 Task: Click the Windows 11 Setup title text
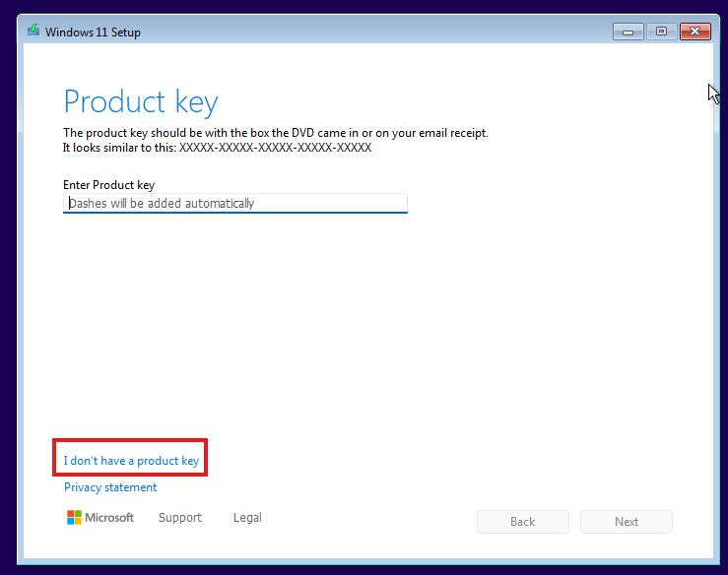[93, 32]
